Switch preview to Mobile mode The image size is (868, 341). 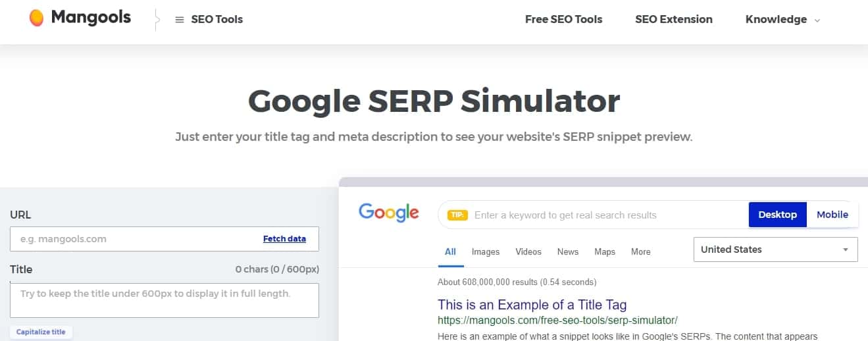coord(832,215)
